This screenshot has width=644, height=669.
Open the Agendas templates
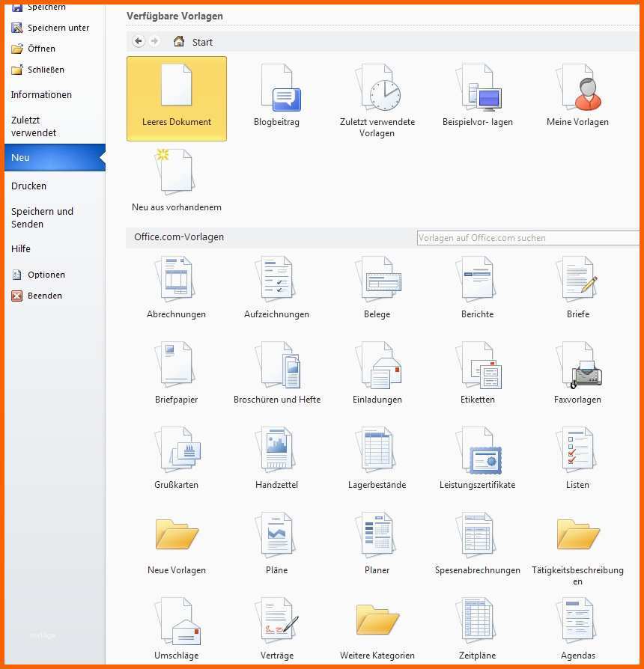577,629
